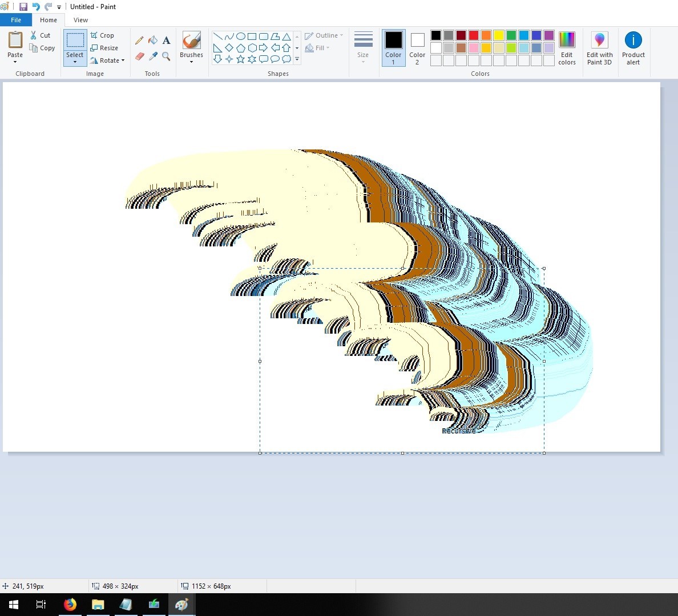Select the Fill with color bucket tool
The image size is (678, 616).
click(x=153, y=40)
